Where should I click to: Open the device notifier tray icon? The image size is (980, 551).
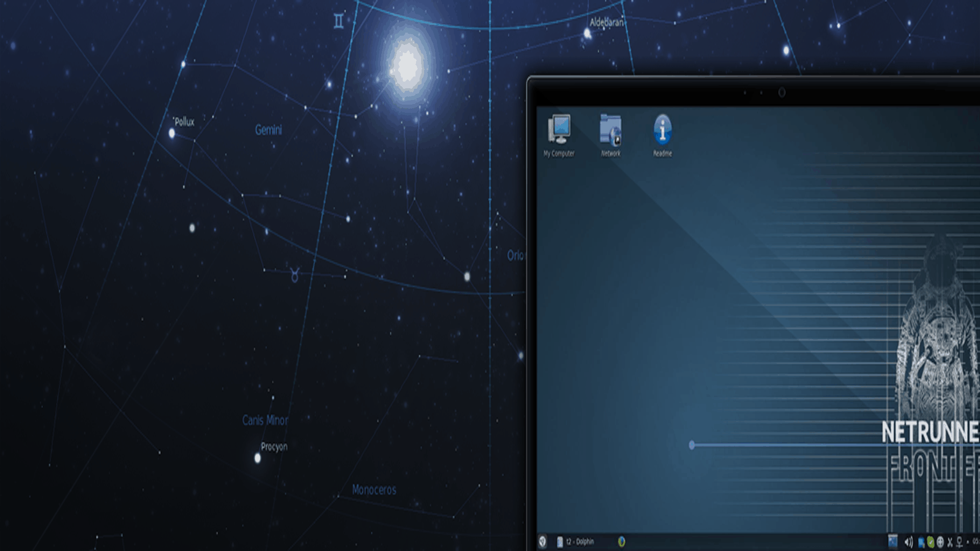pos(959,542)
